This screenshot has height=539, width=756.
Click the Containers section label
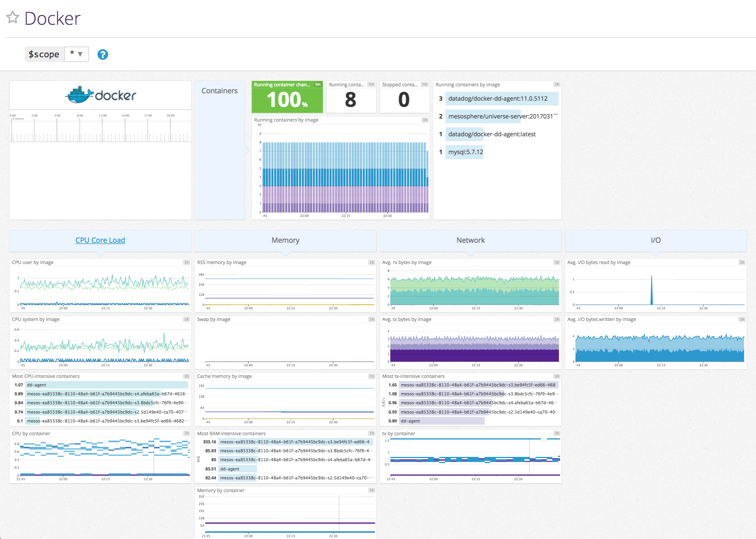(220, 91)
